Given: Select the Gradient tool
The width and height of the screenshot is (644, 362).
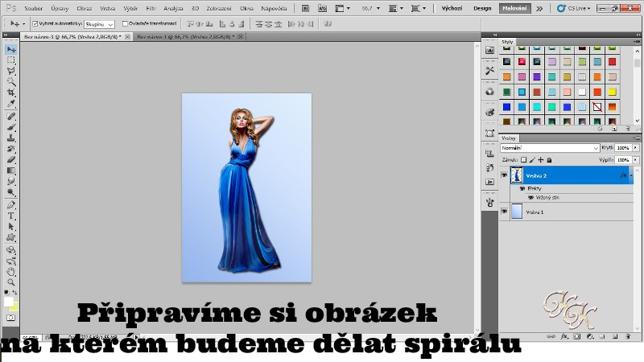Looking at the screenshot, I should click(11, 171).
